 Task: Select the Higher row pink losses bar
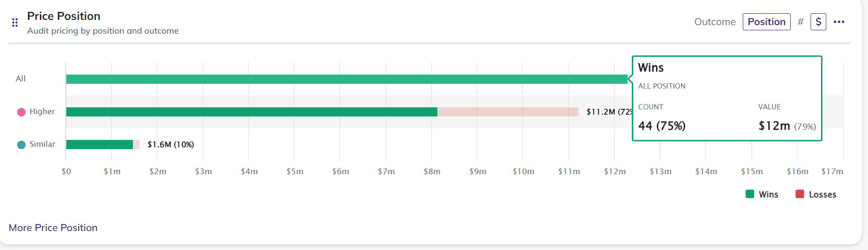(x=508, y=112)
